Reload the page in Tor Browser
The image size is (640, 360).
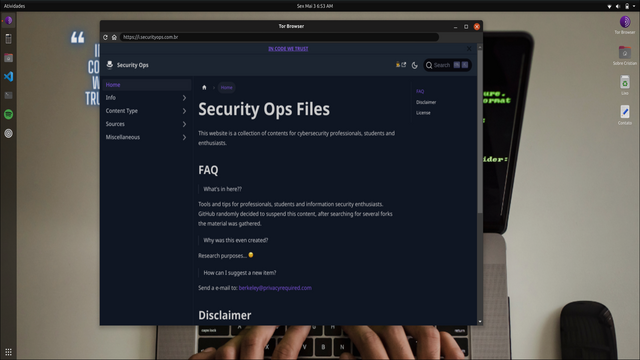[x=105, y=37]
